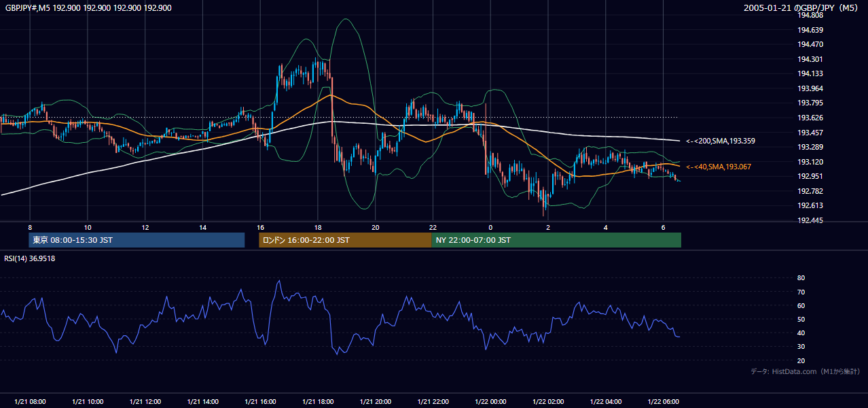Click the bottom time label 1/21 12:00
Screen dimensions: 868x408
145,402
